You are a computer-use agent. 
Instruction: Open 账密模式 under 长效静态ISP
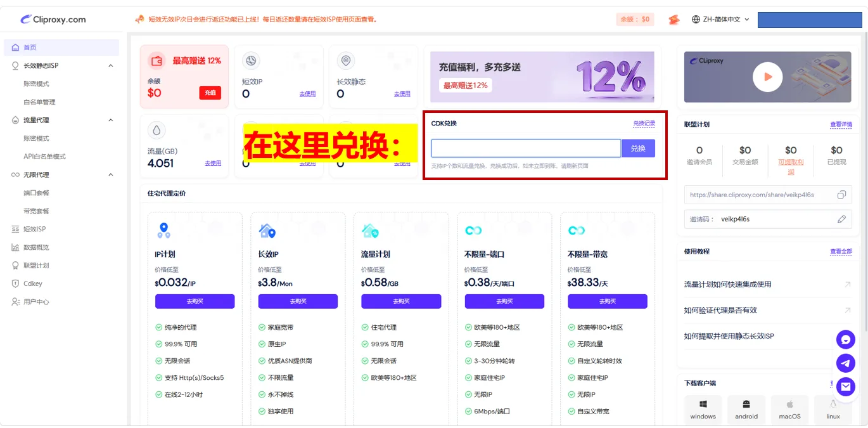tap(36, 84)
